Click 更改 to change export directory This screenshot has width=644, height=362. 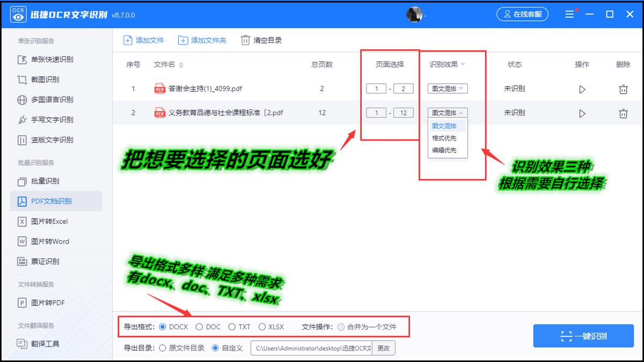pos(384,348)
